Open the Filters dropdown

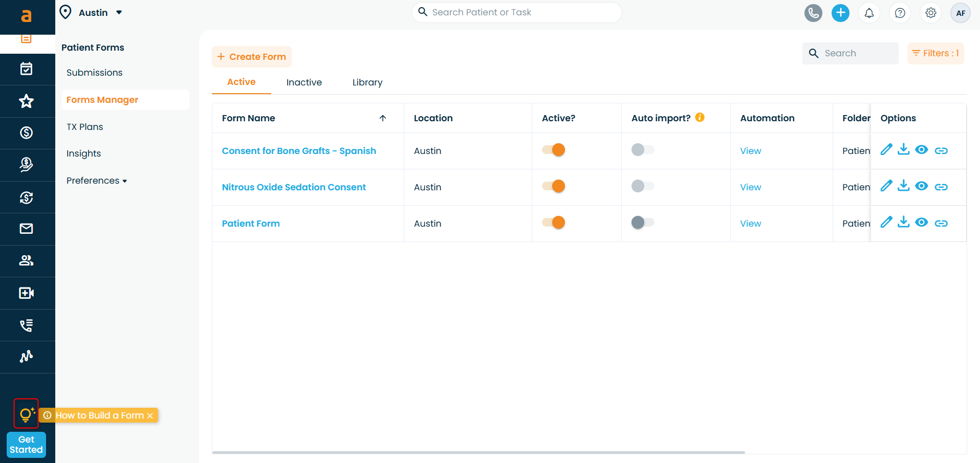pos(935,53)
